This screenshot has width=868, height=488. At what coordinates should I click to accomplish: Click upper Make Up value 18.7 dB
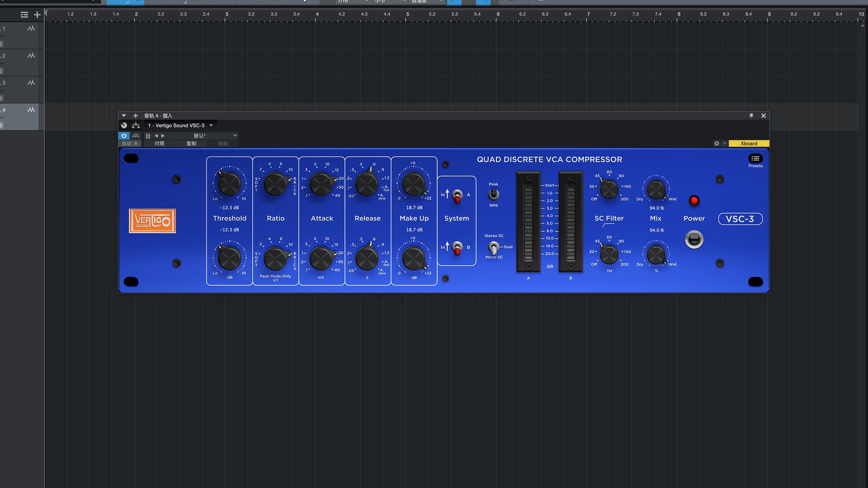[x=414, y=207]
